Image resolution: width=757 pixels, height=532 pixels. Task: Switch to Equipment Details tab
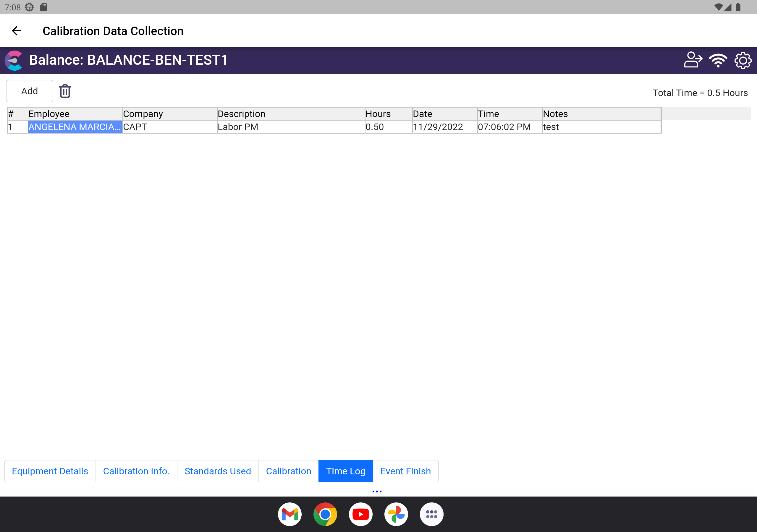tap(50, 471)
